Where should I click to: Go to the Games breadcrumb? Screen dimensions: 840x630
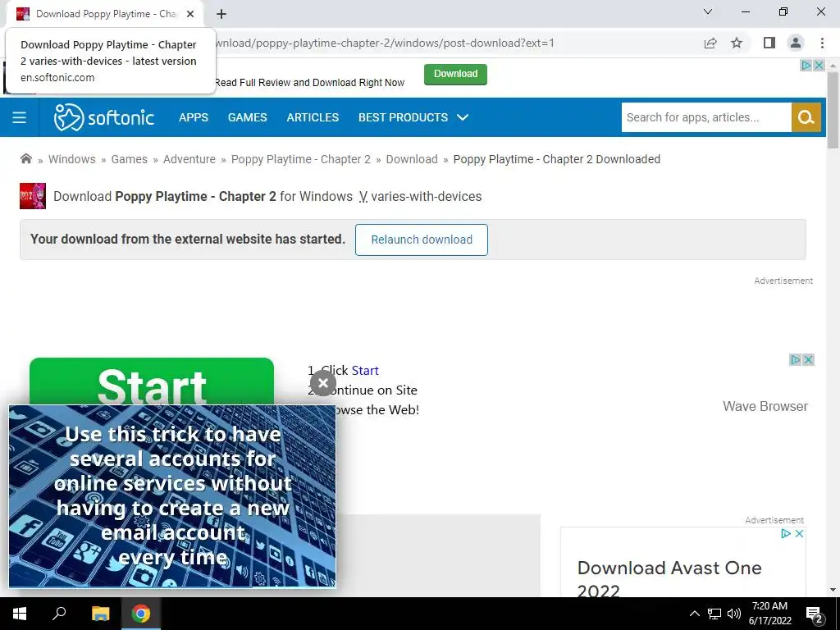coord(129,159)
